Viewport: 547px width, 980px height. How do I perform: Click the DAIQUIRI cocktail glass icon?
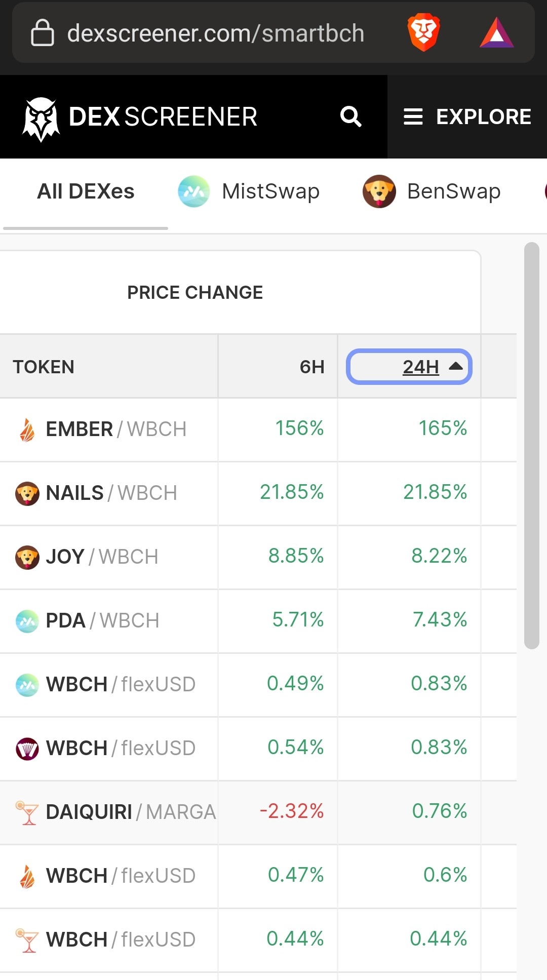click(x=27, y=812)
